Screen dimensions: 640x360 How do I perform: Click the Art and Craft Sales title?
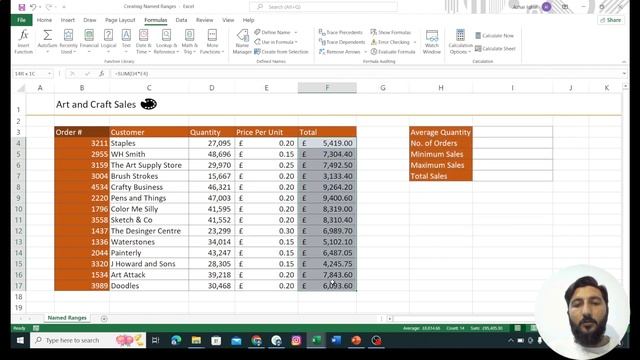[x=96, y=104]
